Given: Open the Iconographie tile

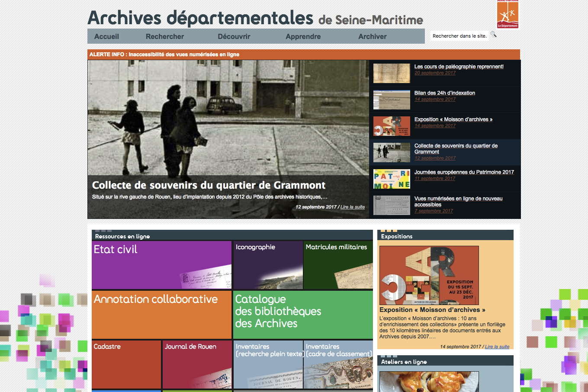Looking at the screenshot, I should (268, 265).
